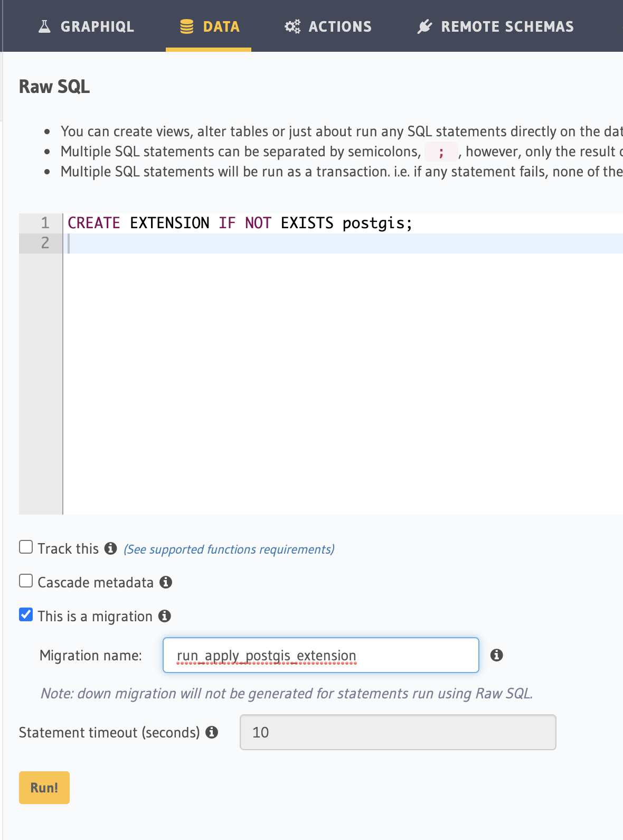Viewport: 623px width, 840px height.
Task: Check the Cascade metadata checkbox
Action: pos(26,581)
